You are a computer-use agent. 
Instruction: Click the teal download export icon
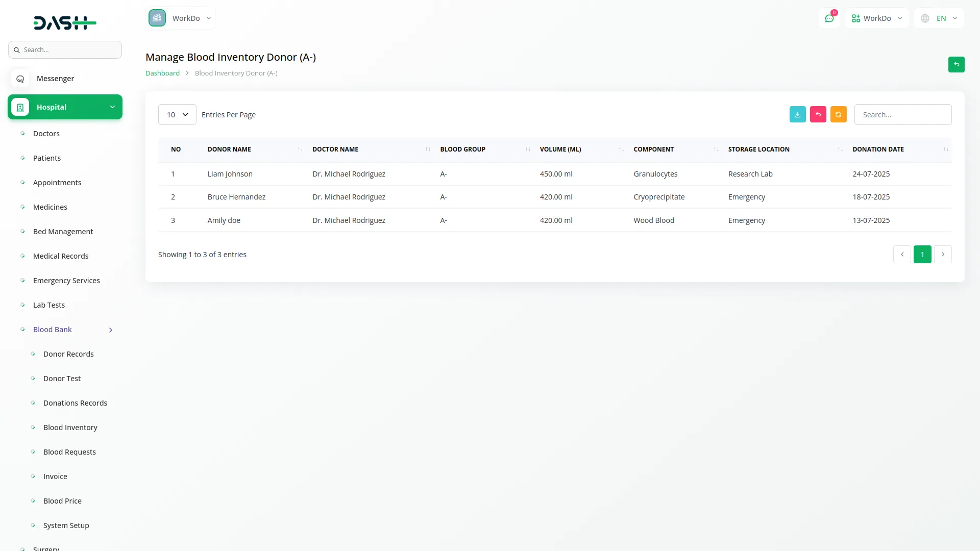797,114
